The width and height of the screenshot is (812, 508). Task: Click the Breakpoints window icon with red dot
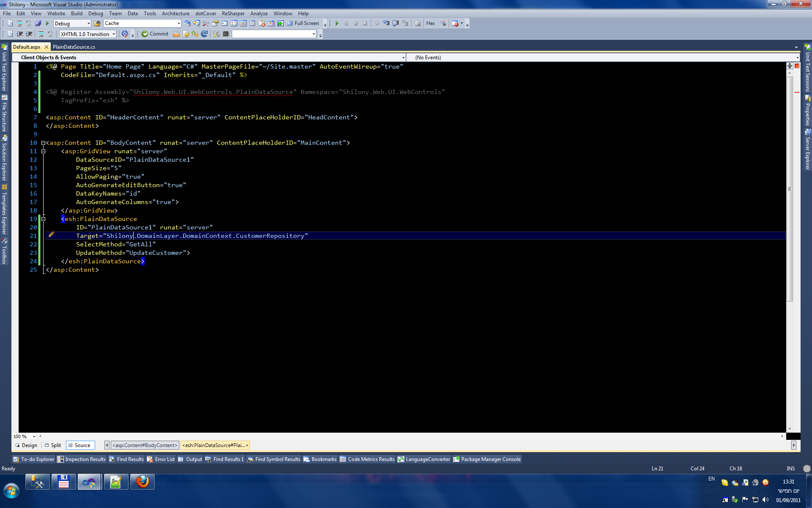coord(455,24)
